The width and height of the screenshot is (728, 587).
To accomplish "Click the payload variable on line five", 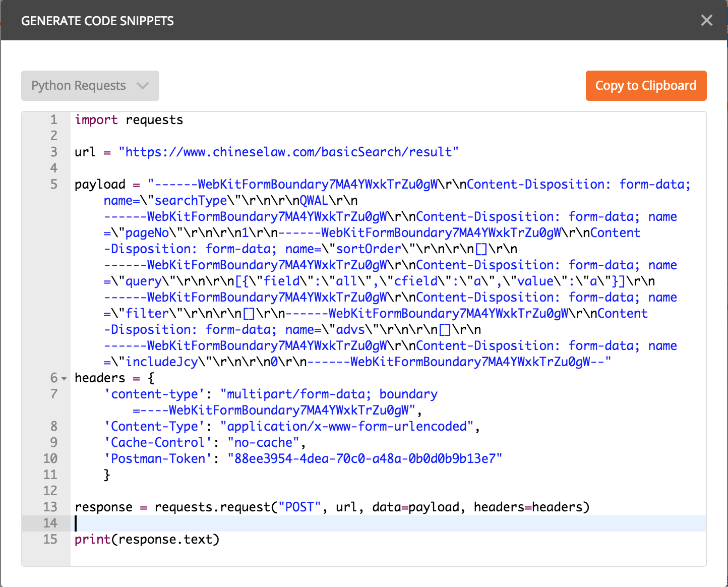I will coord(99,184).
